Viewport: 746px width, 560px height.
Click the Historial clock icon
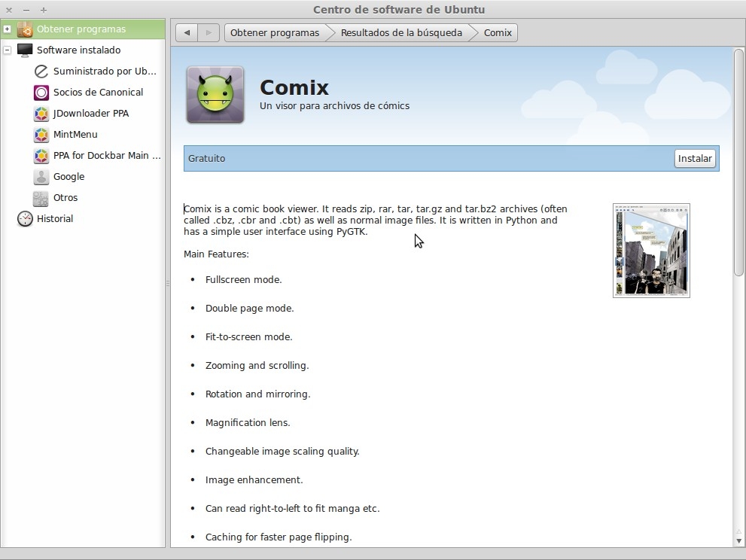point(25,219)
